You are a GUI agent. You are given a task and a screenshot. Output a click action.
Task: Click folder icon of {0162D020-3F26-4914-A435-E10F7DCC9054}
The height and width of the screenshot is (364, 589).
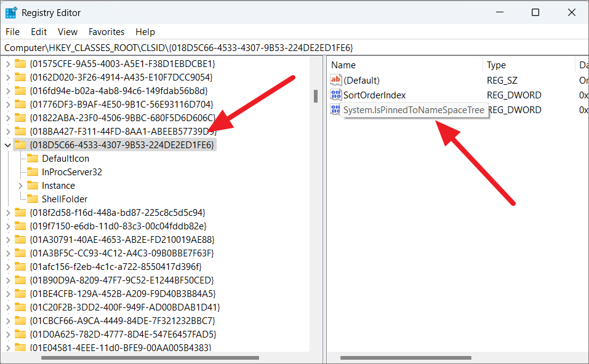tap(20, 77)
